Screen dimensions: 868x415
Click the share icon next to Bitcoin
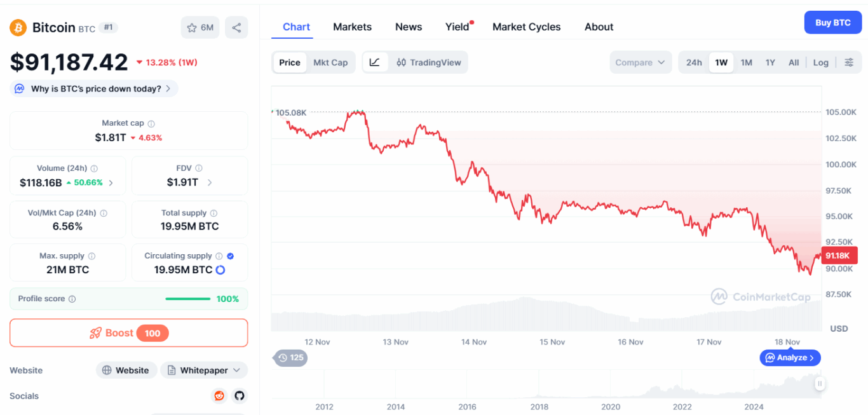tap(236, 27)
